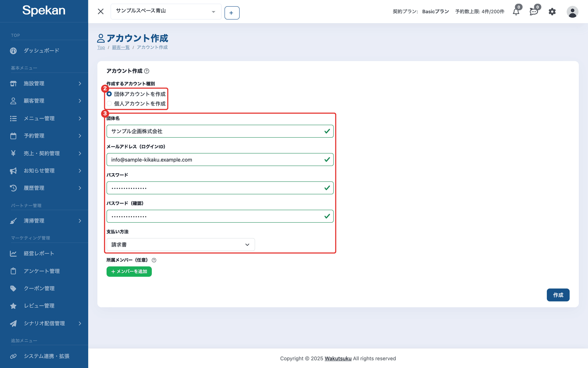Open the サンプルスペース青山 space dropdown
Image resolution: width=588 pixels, height=368 pixels.
[166, 11]
